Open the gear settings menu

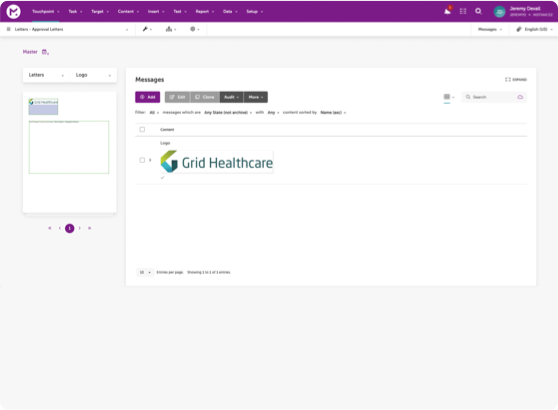pyautogui.click(x=194, y=29)
